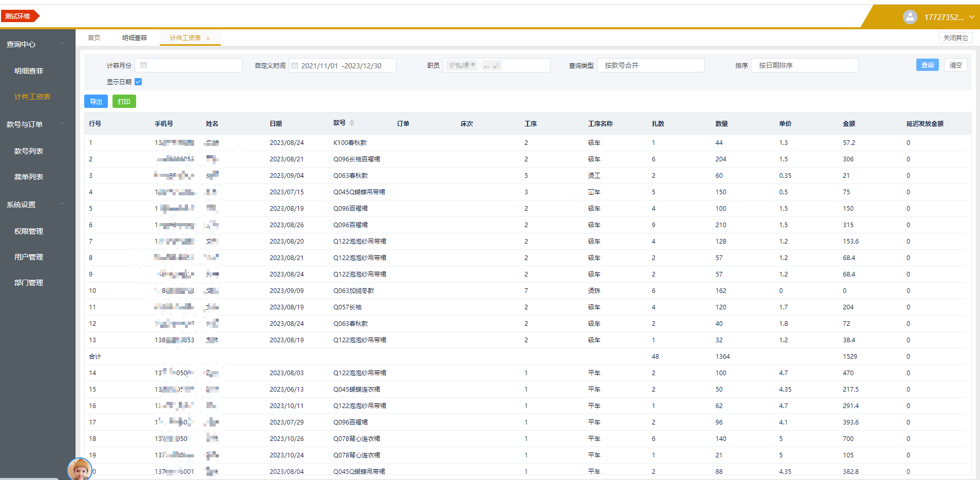This screenshot has width=980, height=480.
Task: Click the 关闭其它 button
Action: pos(955,38)
